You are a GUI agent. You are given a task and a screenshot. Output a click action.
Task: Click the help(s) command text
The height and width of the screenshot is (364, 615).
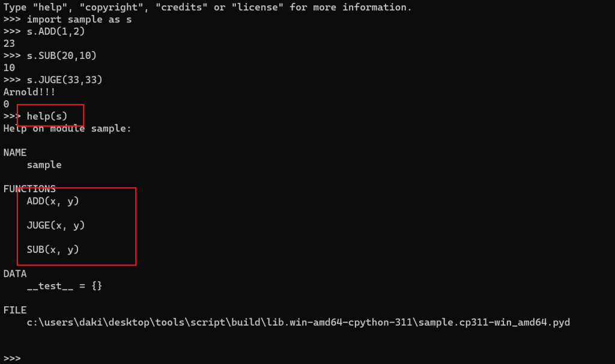pyautogui.click(x=47, y=116)
